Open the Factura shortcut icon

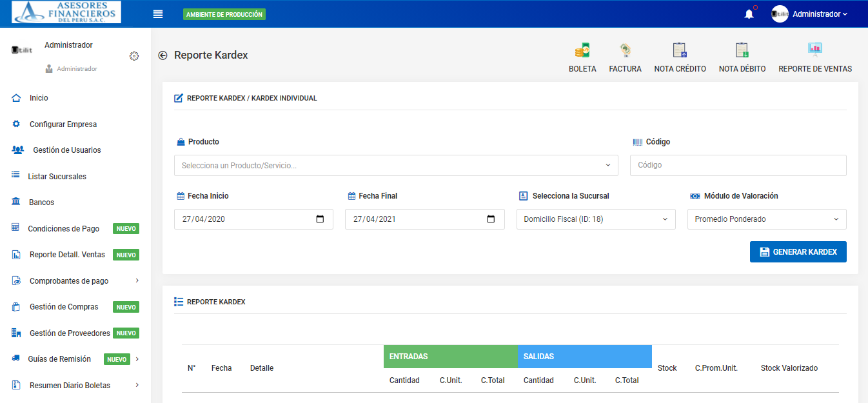[x=625, y=51]
